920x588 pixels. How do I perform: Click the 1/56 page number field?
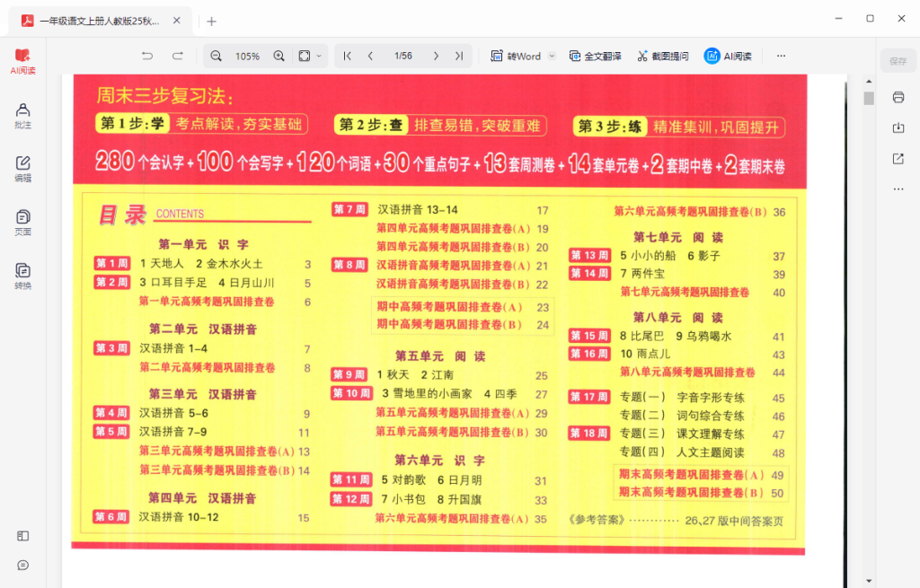click(403, 55)
